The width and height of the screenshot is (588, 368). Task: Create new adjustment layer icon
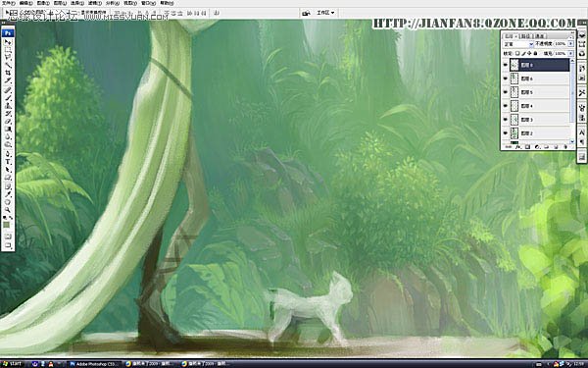(537, 147)
